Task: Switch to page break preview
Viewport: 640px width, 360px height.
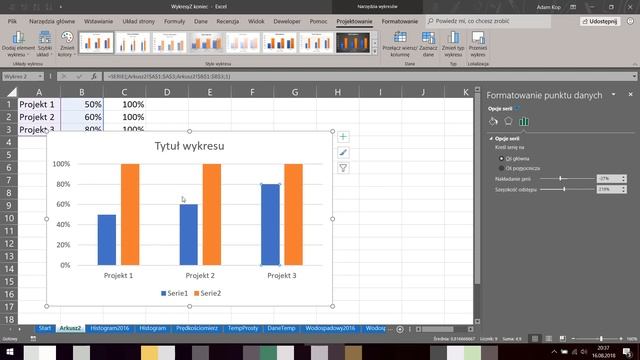Action: coord(562,339)
